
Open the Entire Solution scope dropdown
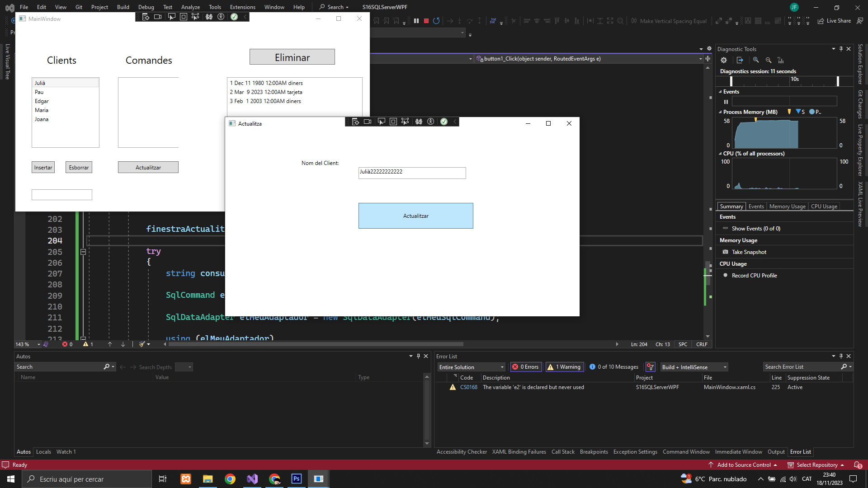pyautogui.click(x=471, y=367)
